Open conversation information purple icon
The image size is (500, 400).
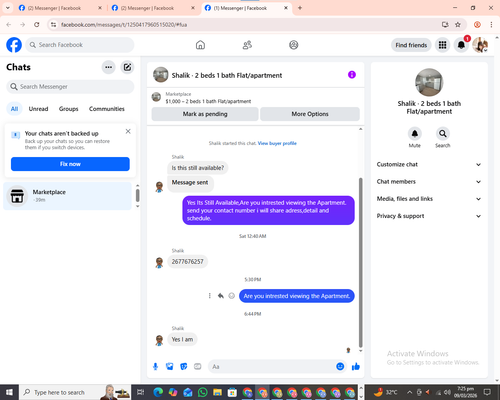pyautogui.click(x=352, y=75)
